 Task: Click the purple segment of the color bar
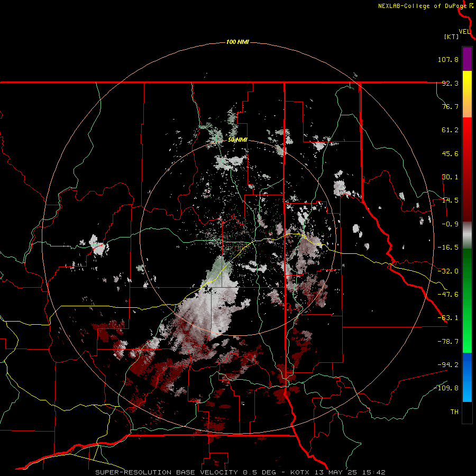[x=467, y=59]
